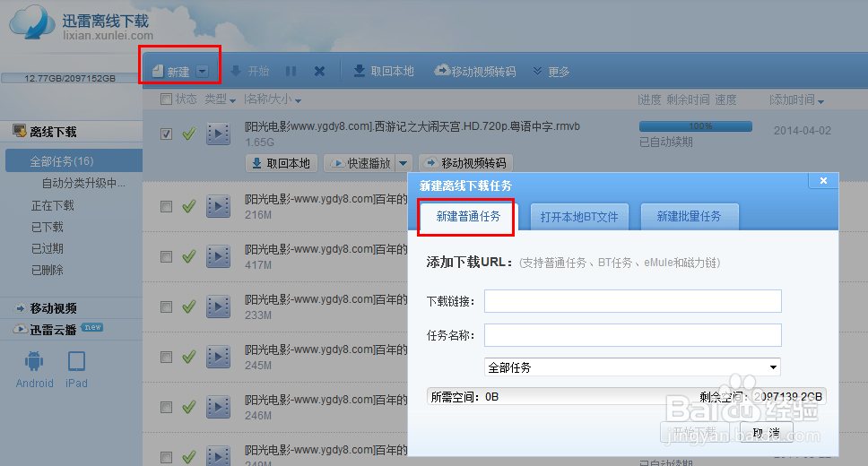
Task: Open the dropdown arrow beside 快速播放
Action: [404, 163]
